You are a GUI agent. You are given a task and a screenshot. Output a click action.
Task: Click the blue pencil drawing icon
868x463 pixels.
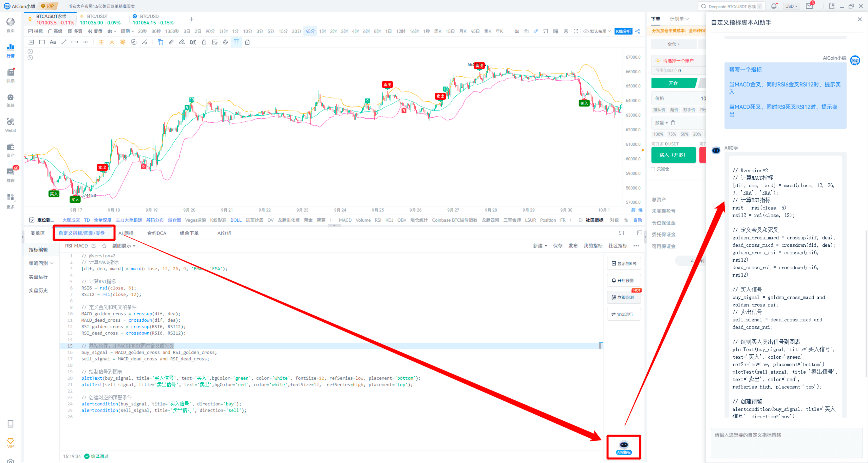pos(536,31)
